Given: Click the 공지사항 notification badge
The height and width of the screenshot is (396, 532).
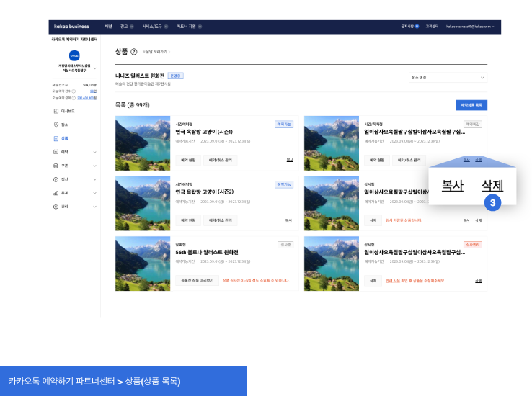Looking at the screenshot, I should [417, 27].
